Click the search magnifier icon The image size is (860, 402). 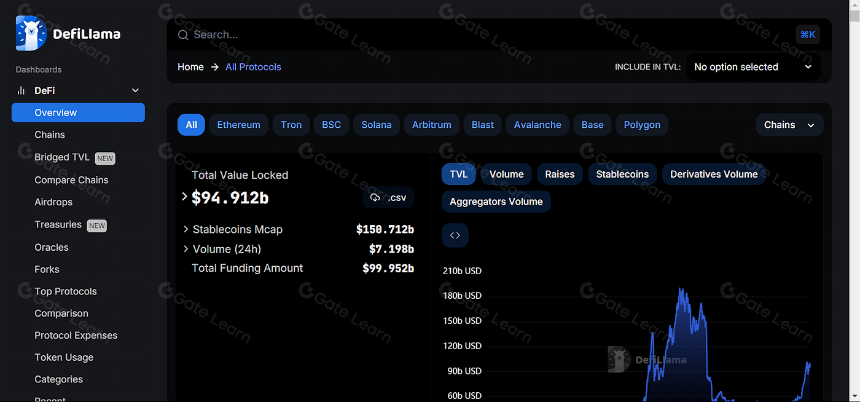(183, 35)
